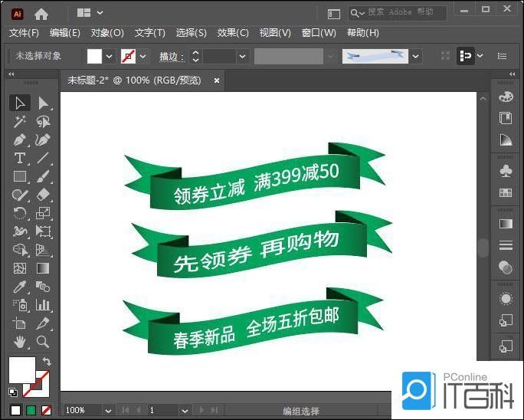Screen dimensions: 524x420
Task: Choose the Magic Wand tool
Action: 20,121
